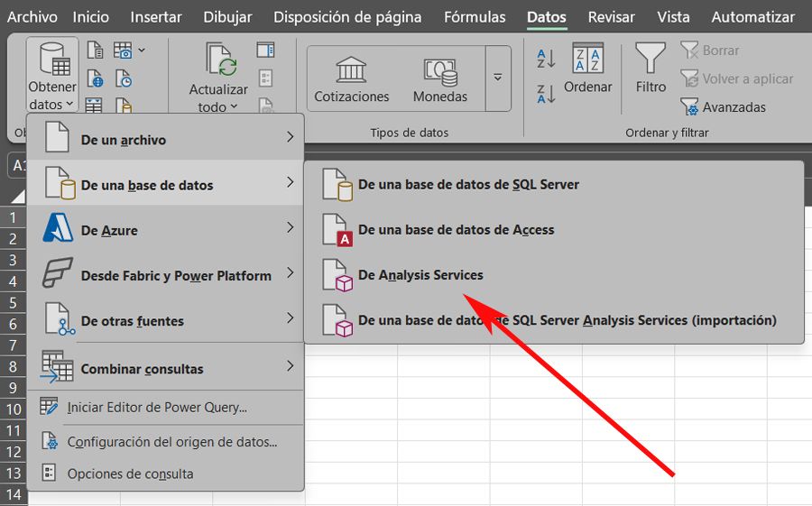The height and width of the screenshot is (506, 812).
Task: Open the De otras fuentes submenu
Action: [x=165, y=319]
